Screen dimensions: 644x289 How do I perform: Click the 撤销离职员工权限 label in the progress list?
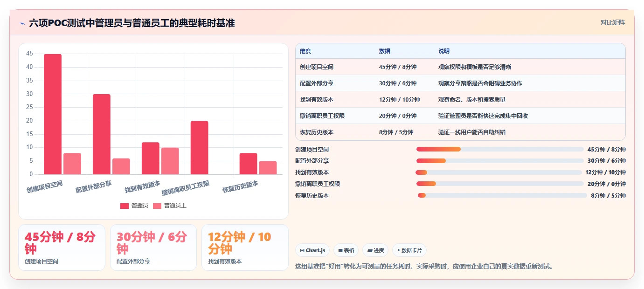[x=318, y=184]
